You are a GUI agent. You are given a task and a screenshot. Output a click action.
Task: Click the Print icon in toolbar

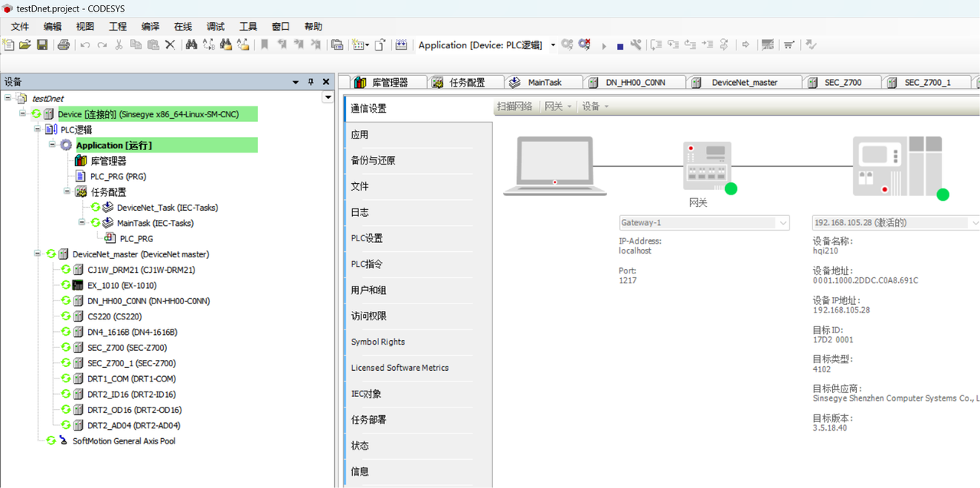tap(64, 45)
